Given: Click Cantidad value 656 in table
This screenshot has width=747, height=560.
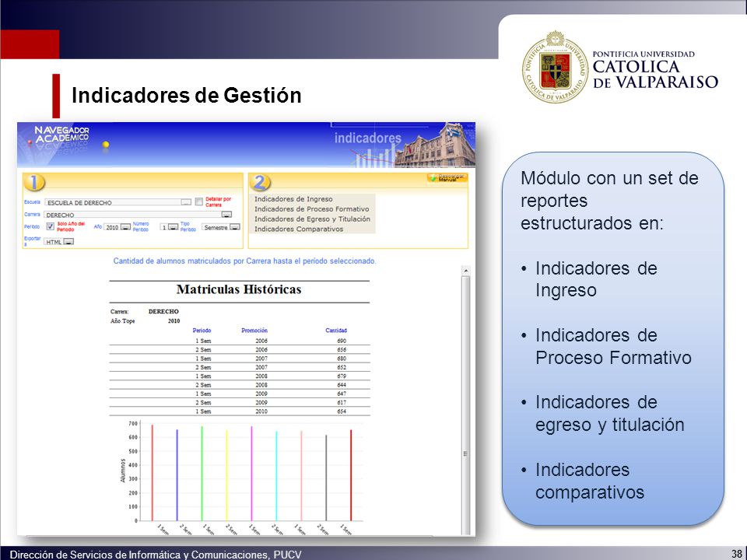Looking at the screenshot, I should click(342, 349).
